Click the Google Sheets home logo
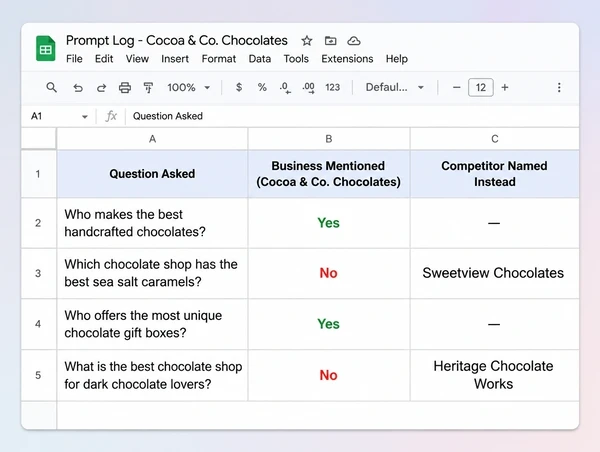 (46, 49)
